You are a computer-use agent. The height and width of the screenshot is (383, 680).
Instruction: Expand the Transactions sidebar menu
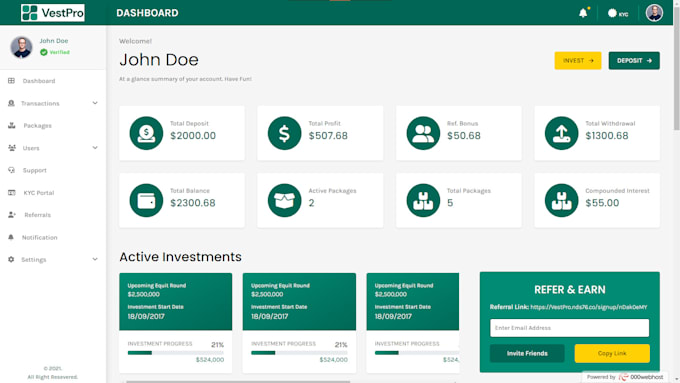pyautogui.click(x=52, y=103)
